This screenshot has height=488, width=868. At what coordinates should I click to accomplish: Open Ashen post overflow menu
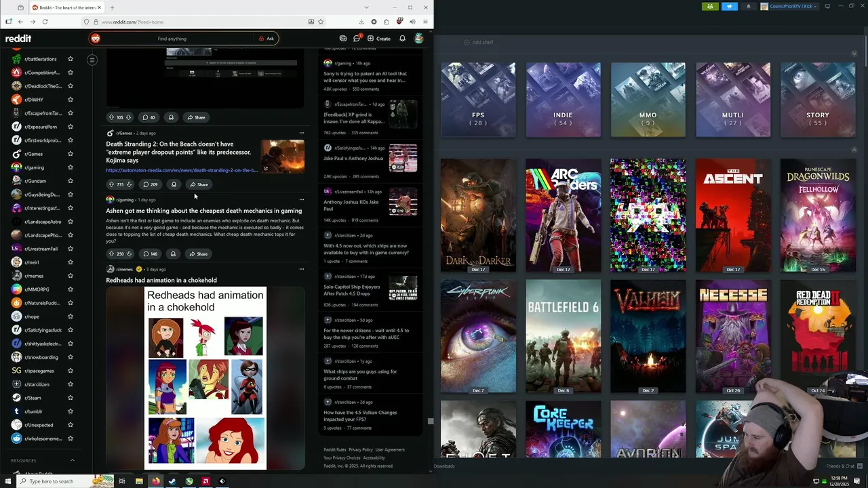(302, 200)
